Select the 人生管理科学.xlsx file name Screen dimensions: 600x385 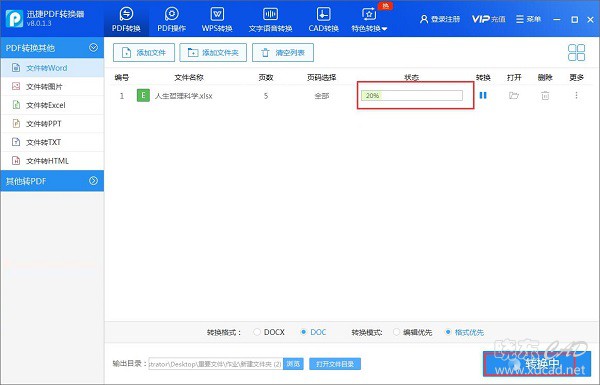(183, 96)
